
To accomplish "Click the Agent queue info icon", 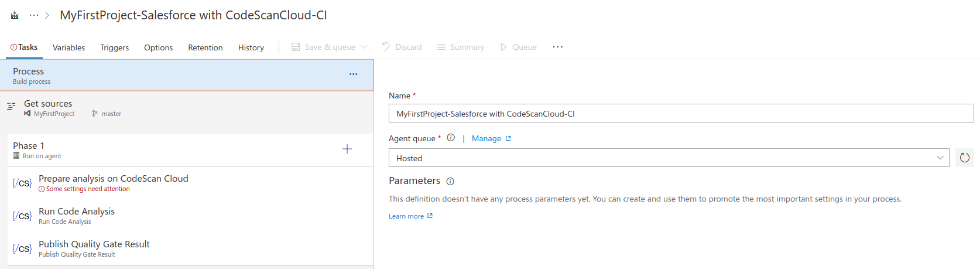I will [x=451, y=138].
